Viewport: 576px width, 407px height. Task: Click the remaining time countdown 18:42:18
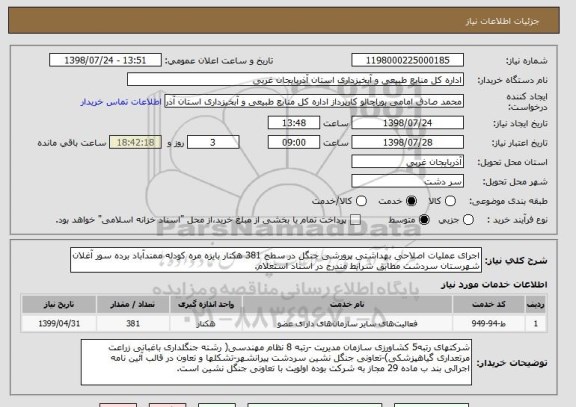click(x=135, y=143)
